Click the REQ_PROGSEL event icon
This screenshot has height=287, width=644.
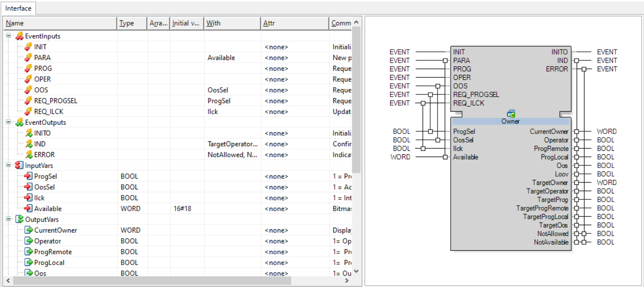point(29,101)
